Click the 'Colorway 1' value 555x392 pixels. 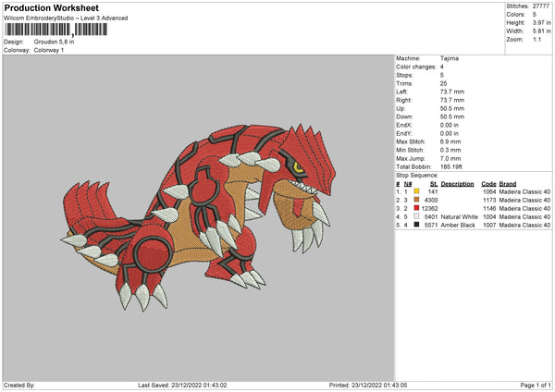point(49,50)
